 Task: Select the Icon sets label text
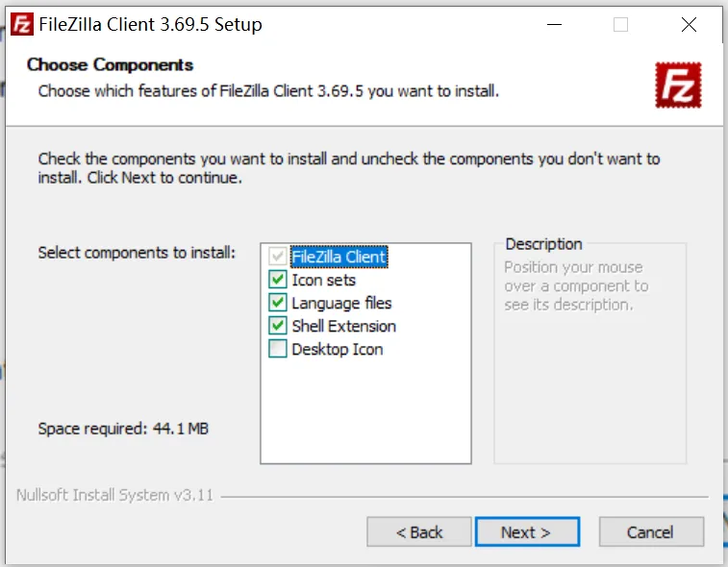click(323, 280)
